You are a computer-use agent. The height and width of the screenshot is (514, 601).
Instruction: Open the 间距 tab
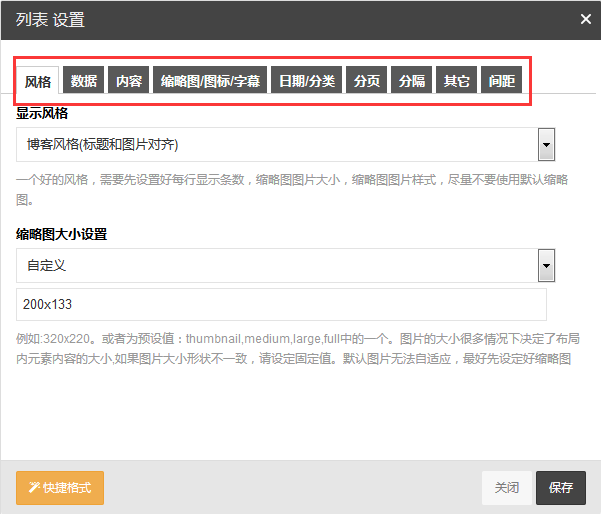[x=501, y=80]
